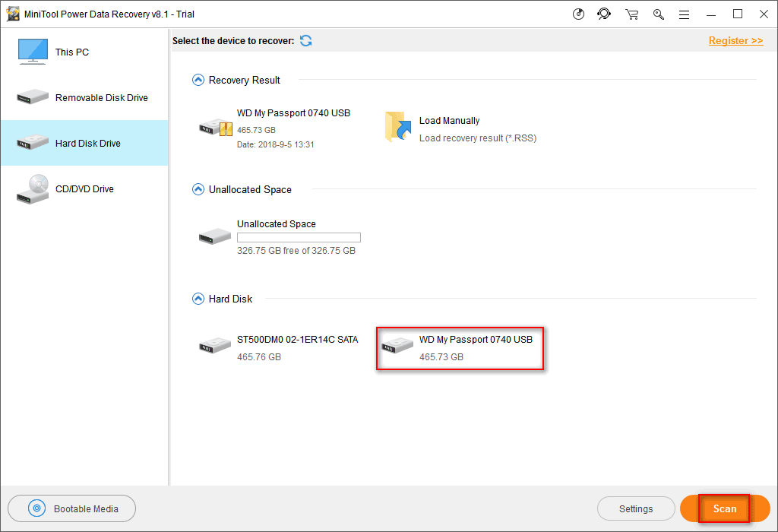Close the MiniTool window
Image resolution: width=778 pixels, height=532 pixels.
[764, 14]
